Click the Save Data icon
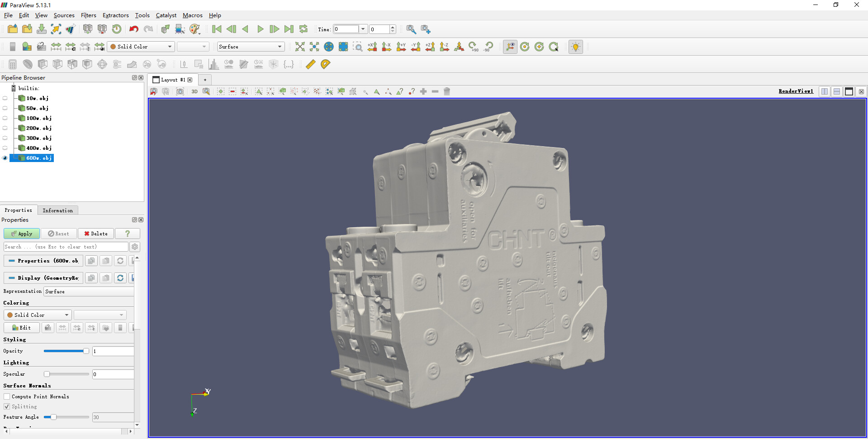Viewport: 868px width, 439px height. [42, 29]
